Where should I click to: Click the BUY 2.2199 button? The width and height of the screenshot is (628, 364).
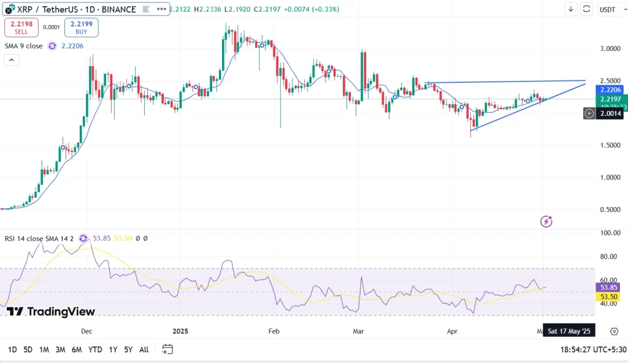click(x=82, y=28)
